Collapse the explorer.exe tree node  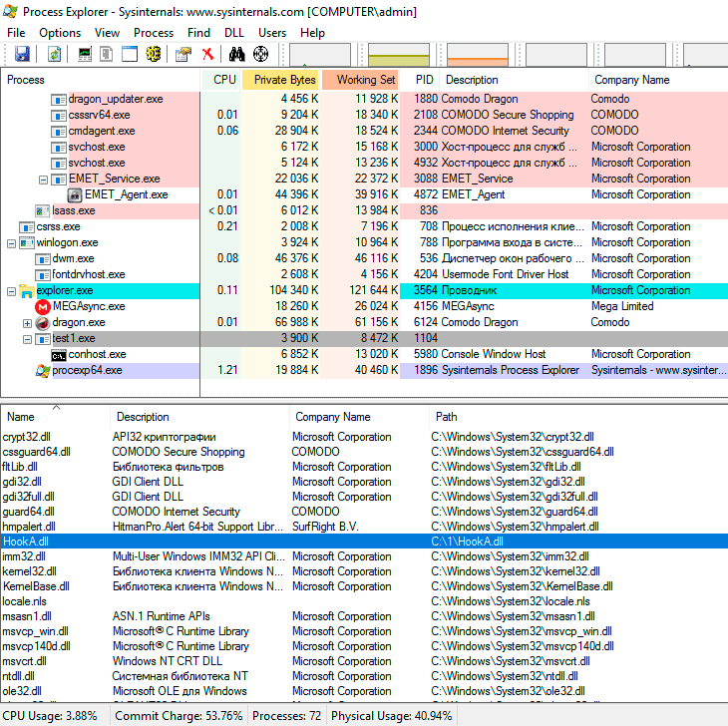tap(11, 291)
